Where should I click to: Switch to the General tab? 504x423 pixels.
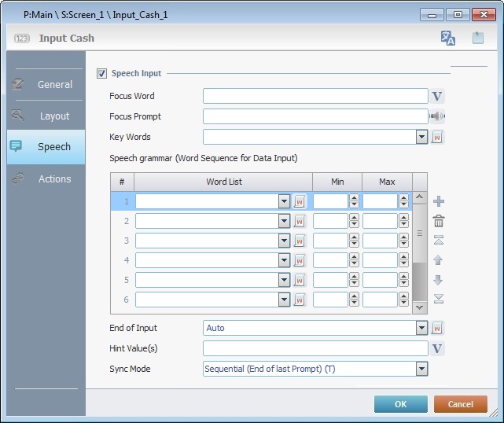[46, 84]
